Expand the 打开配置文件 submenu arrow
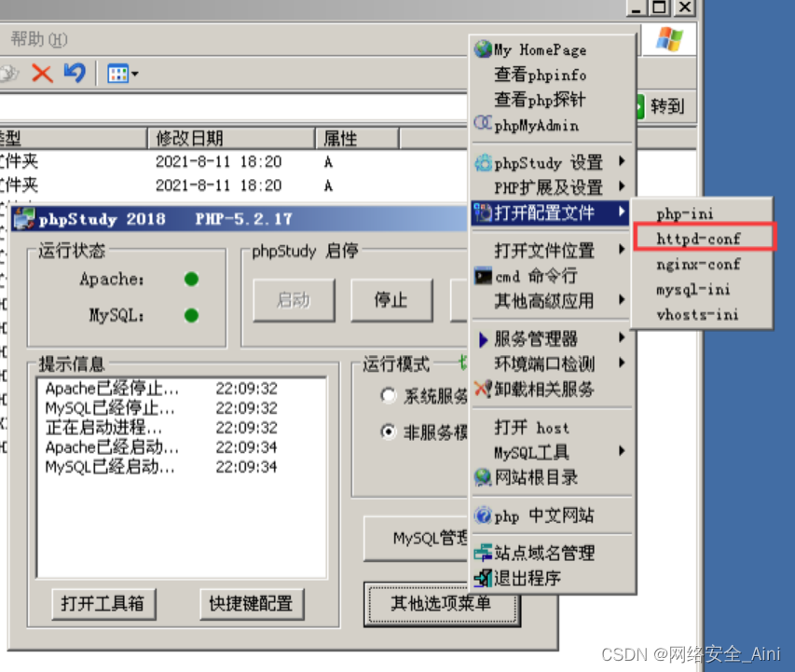795x672 pixels. 622,212
